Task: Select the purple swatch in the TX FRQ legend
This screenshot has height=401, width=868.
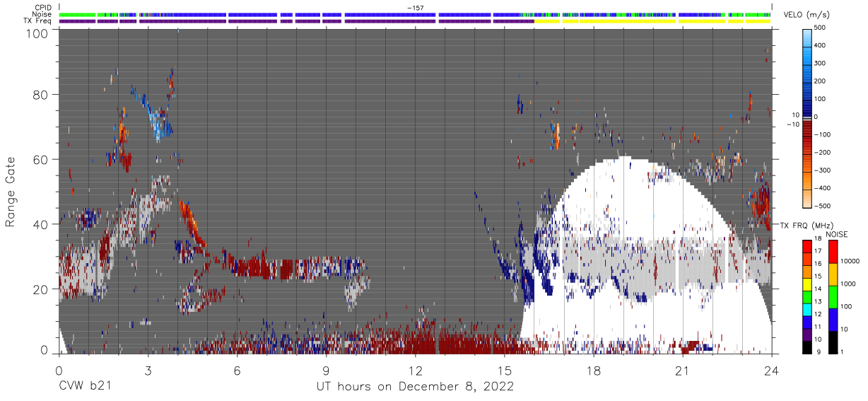Action: click(x=807, y=333)
